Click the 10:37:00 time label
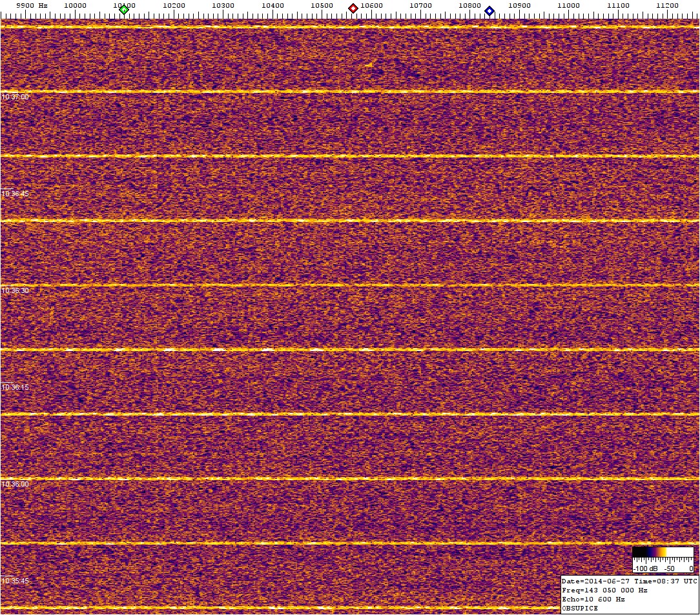 pyautogui.click(x=15, y=97)
